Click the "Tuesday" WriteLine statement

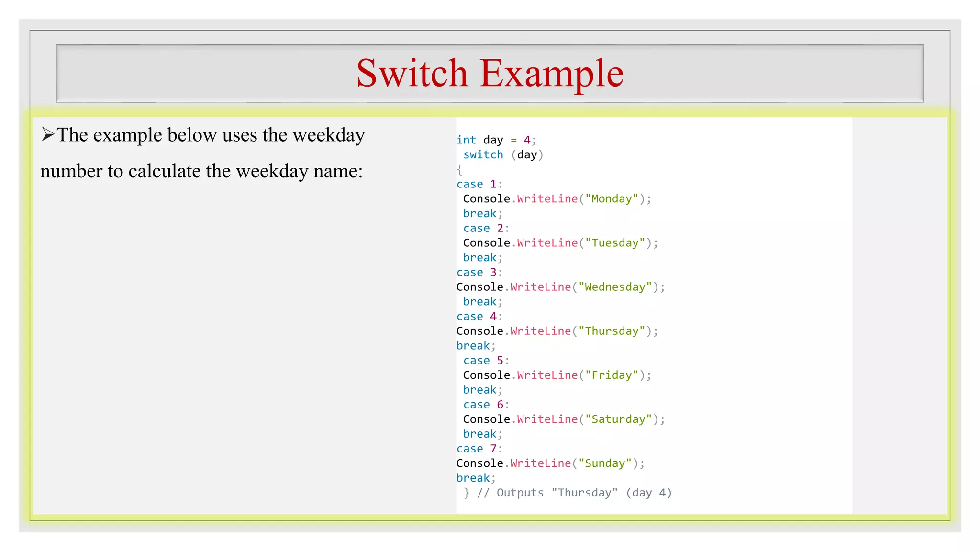point(560,243)
